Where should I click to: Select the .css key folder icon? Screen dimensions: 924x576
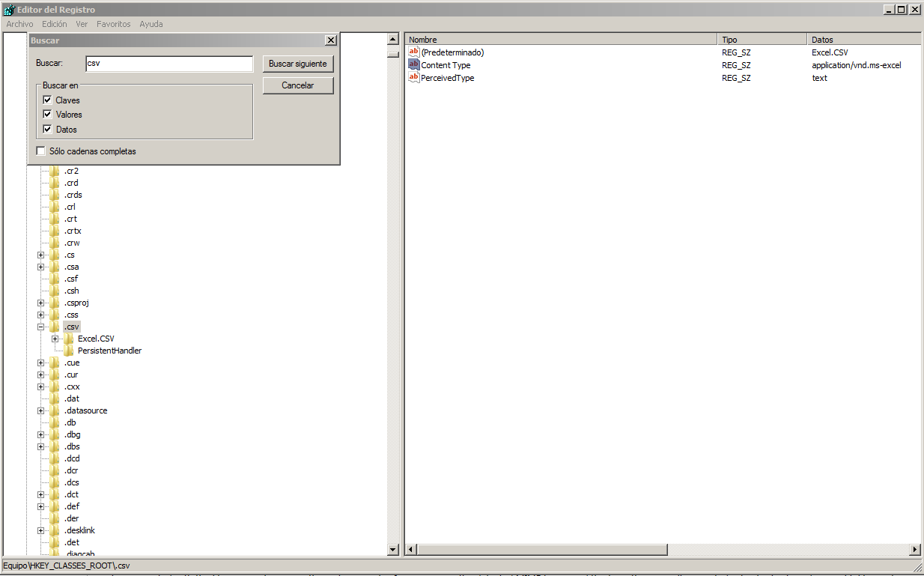tap(55, 315)
